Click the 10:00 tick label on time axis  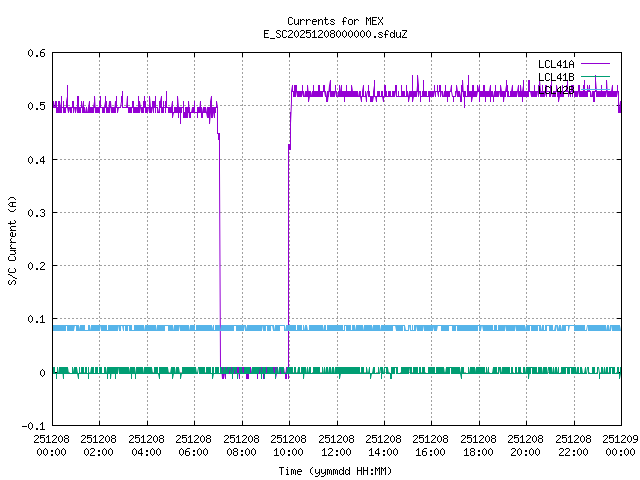288,445
